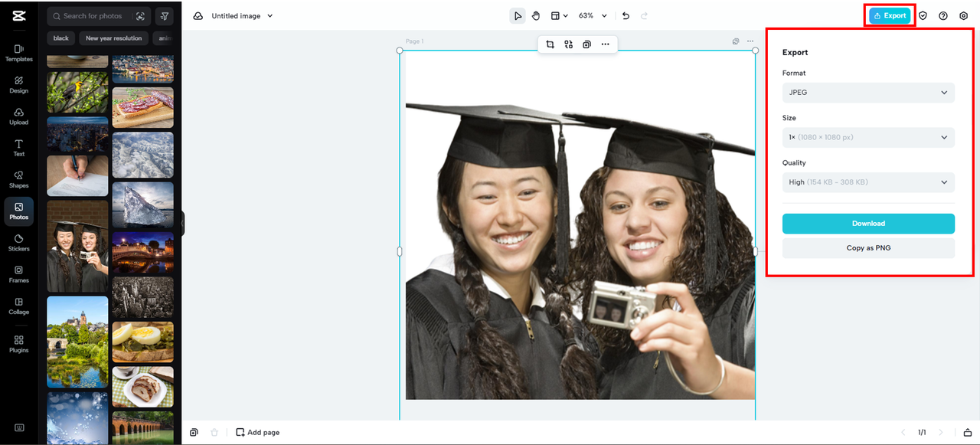Select the 'New year resolution' tag
This screenshot has height=445, width=980.
(x=113, y=38)
